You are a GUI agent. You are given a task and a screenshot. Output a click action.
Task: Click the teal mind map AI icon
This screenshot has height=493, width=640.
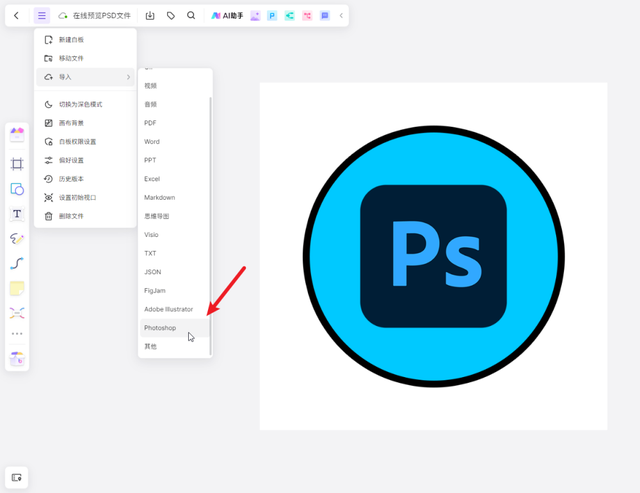289,16
